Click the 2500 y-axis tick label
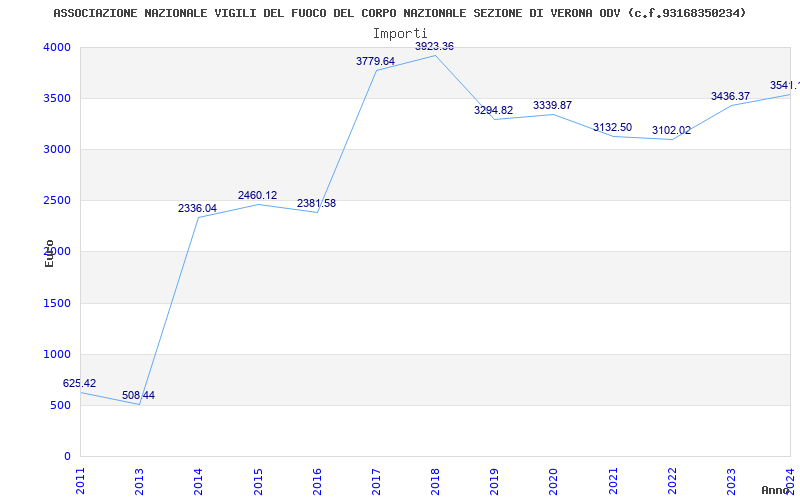The height and width of the screenshot is (500, 800). pos(57,201)
